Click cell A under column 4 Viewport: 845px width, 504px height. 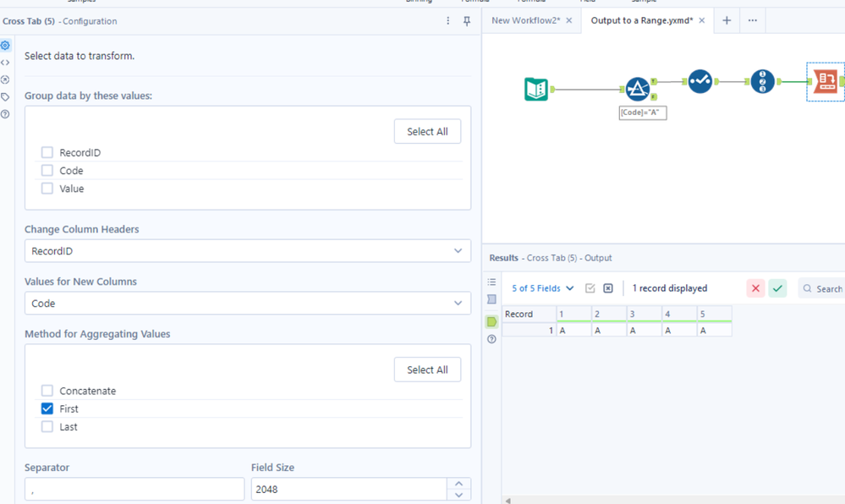pos(679,331)
